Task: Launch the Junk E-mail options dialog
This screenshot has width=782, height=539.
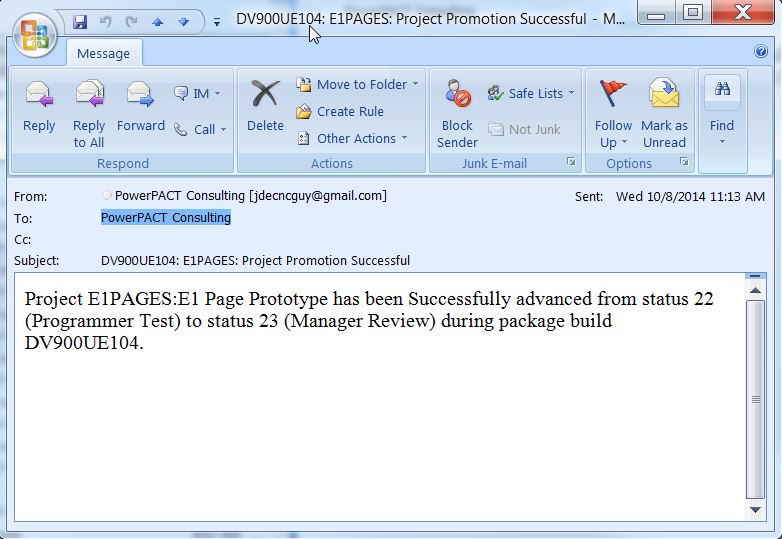Action: click(571, 162)
